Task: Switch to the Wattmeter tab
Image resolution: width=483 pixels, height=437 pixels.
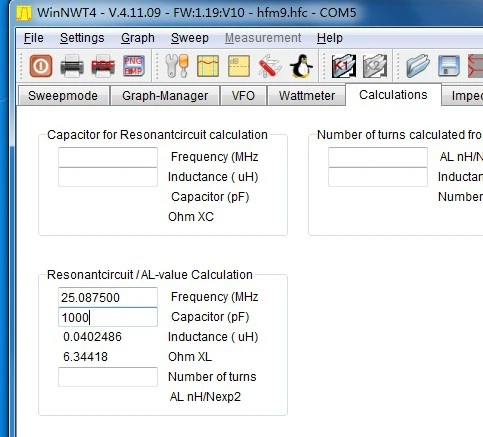Action: click(307, 96)
